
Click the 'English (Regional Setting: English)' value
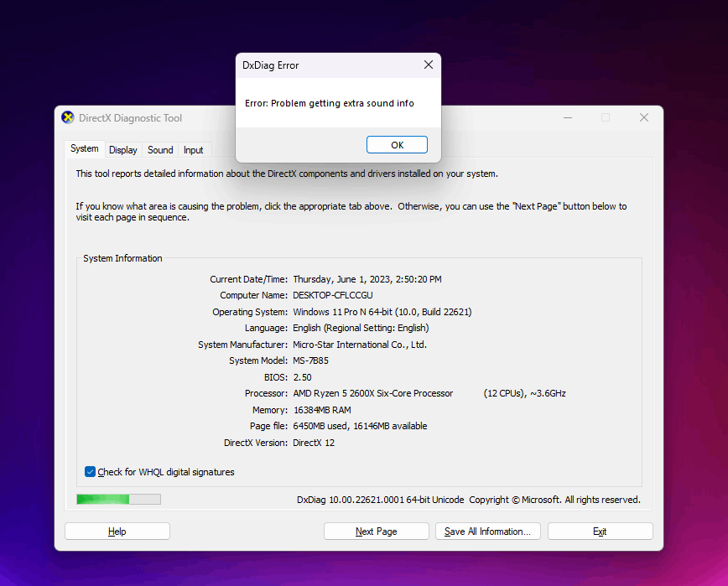click(361, 328)
